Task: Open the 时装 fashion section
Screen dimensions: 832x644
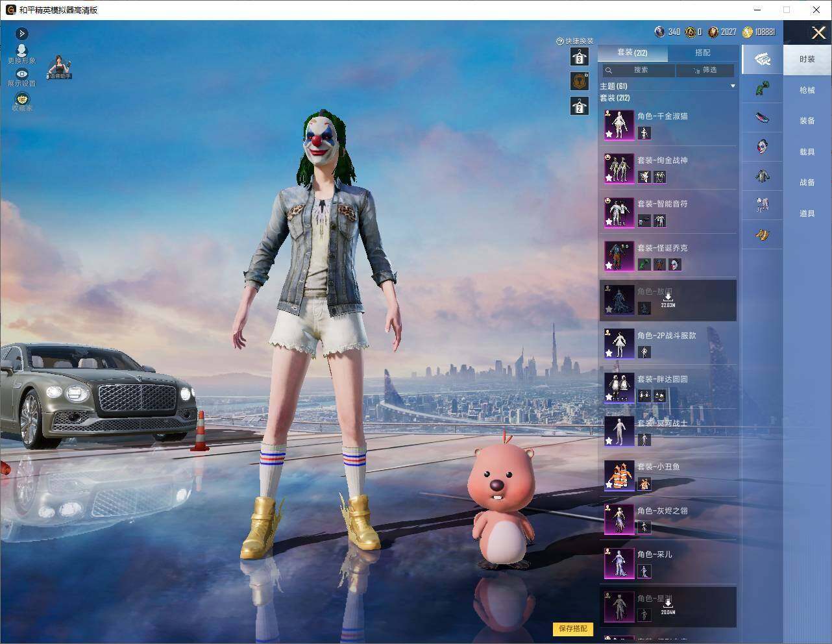Action: click(807, 59)
